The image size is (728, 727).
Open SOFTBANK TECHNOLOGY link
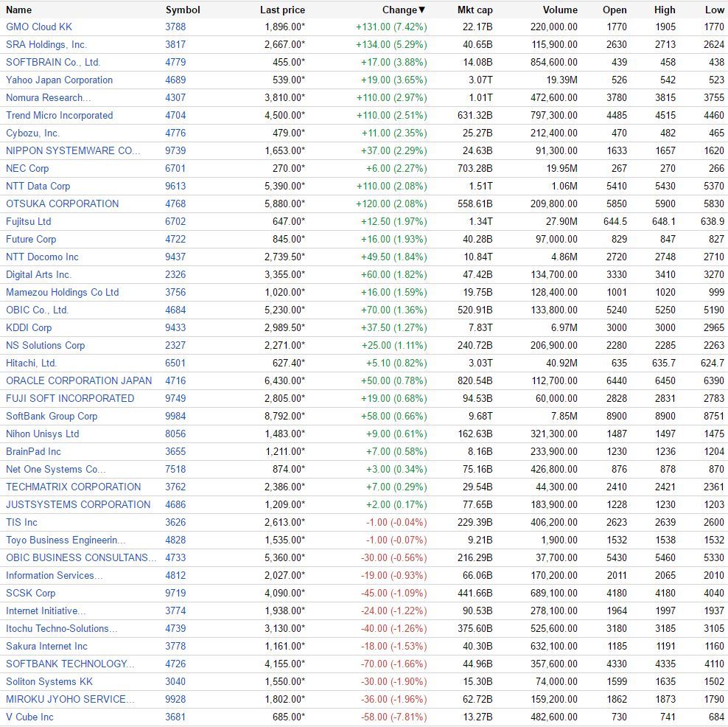pyautogui.click(x=70, y=664)
